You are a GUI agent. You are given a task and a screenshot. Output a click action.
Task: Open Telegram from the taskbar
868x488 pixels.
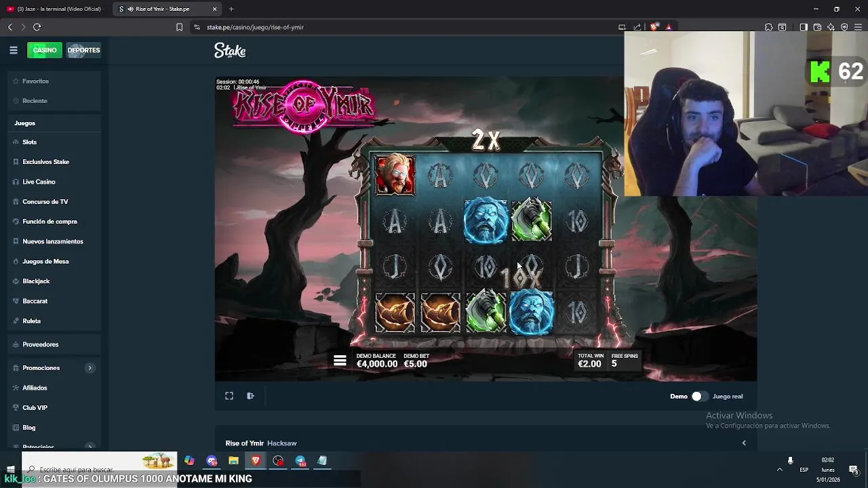pos(300,461)
